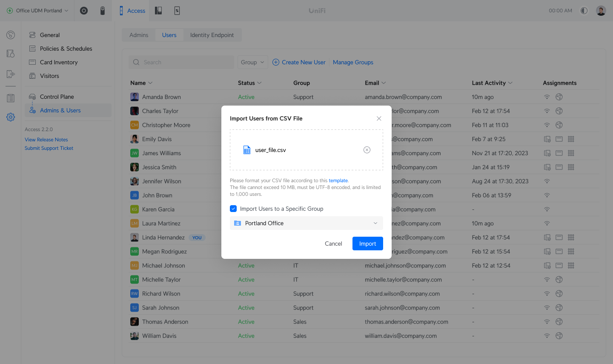Open the dashboard icon in left rail
The height and width of the screenshot is (364, 613).
pos(11,35)
